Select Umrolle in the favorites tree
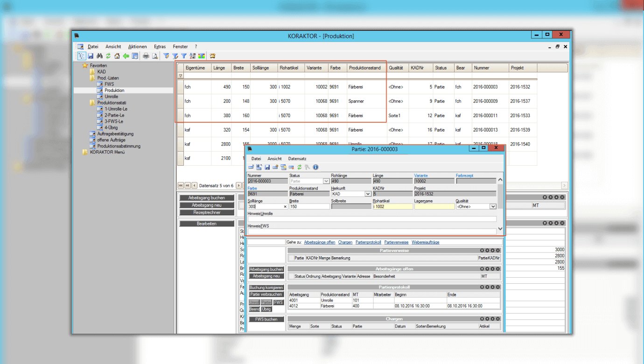The width and height of the screenshot is (644, 364). tap(111, 96)
